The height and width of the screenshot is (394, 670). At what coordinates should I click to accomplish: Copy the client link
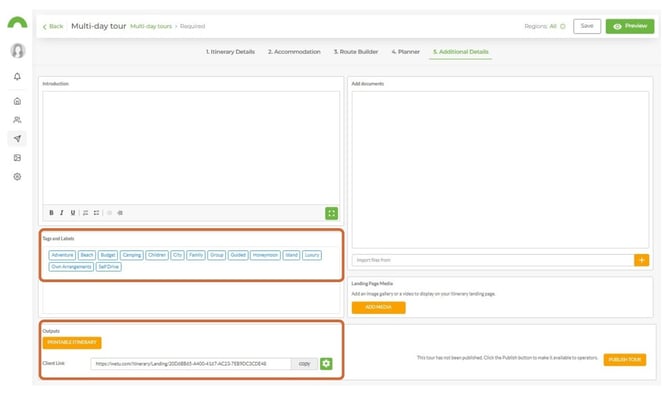[305, 364]
